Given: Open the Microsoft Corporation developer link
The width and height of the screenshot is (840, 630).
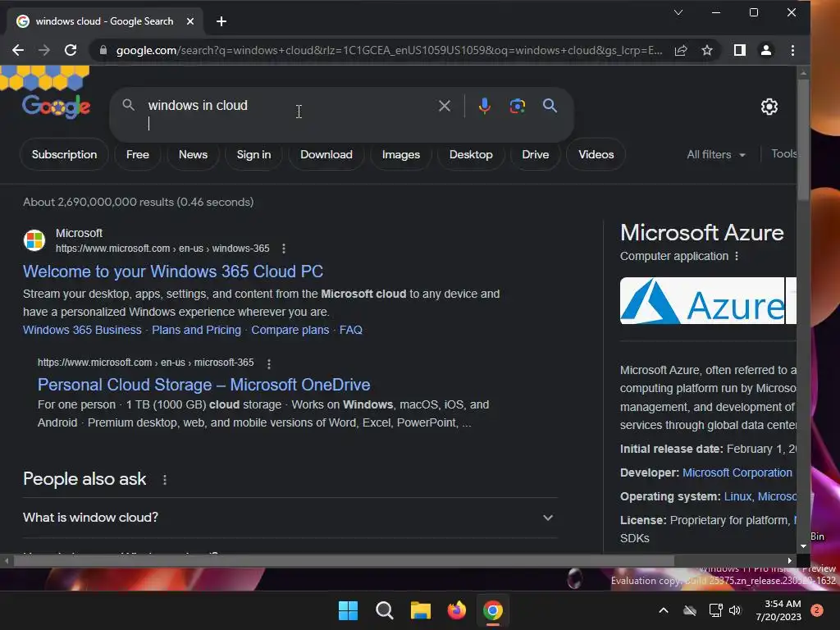Looking at the screenshot, I should [x=737, y=472].
